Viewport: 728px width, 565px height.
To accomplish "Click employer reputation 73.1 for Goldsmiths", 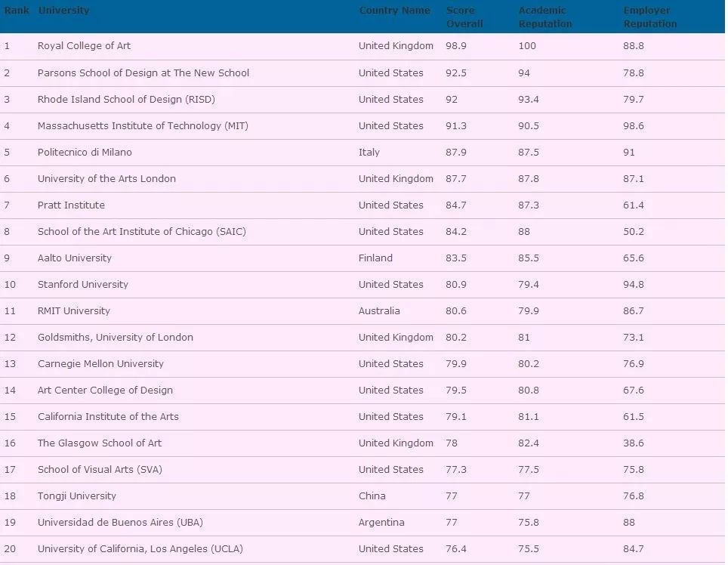I will coord(634,338).
